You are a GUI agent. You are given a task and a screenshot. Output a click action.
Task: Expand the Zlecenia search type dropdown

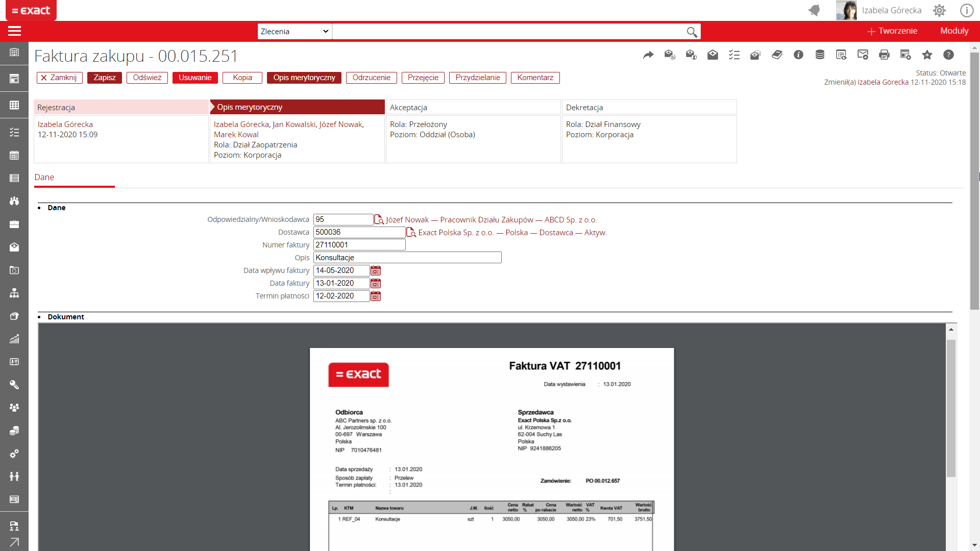coord(295,32)
